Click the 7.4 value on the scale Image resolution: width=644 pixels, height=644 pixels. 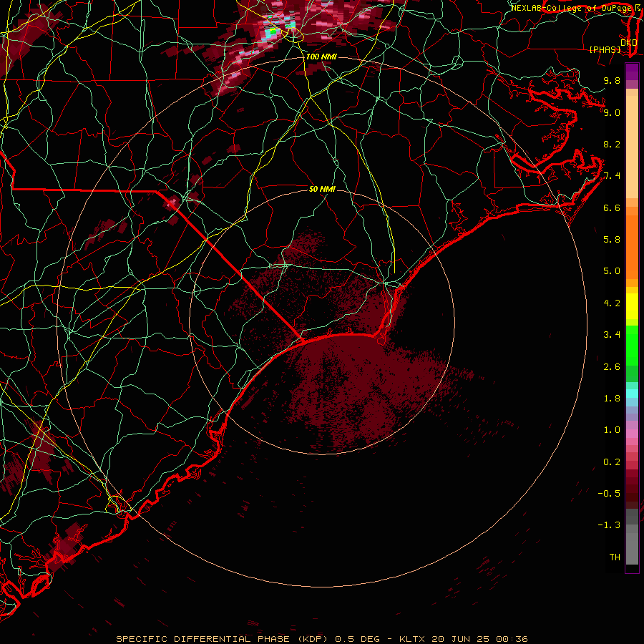click(x=612, y=176)
